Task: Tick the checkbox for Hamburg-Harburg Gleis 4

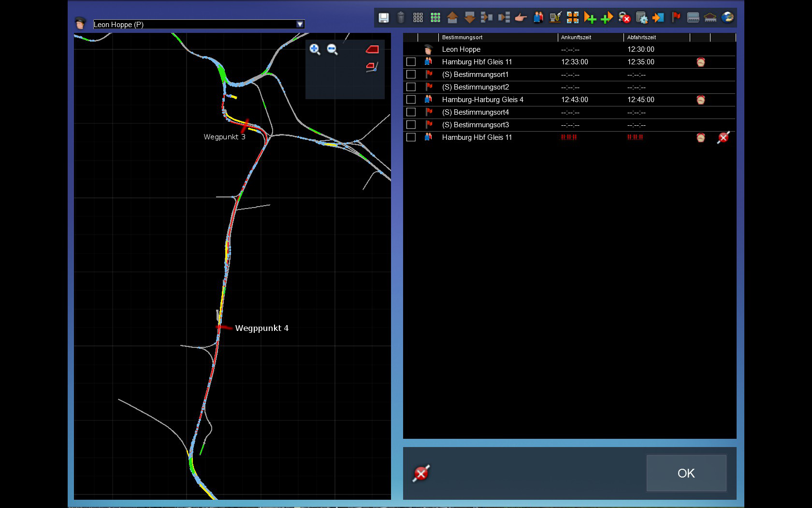Action: coord(411,100)
